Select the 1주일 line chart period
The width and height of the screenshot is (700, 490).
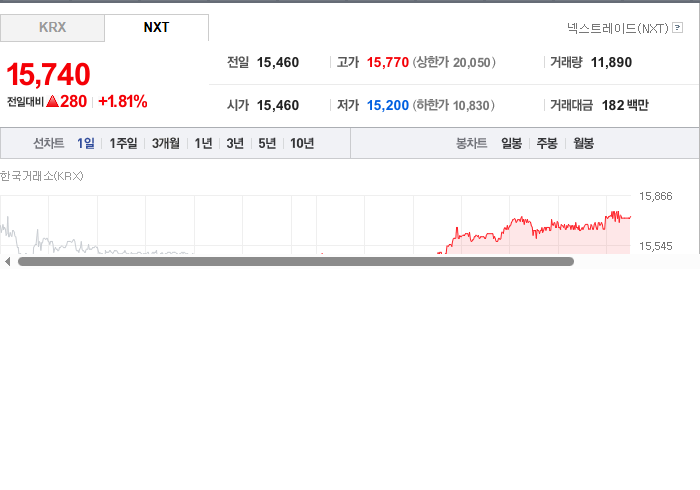click(123, 143)
